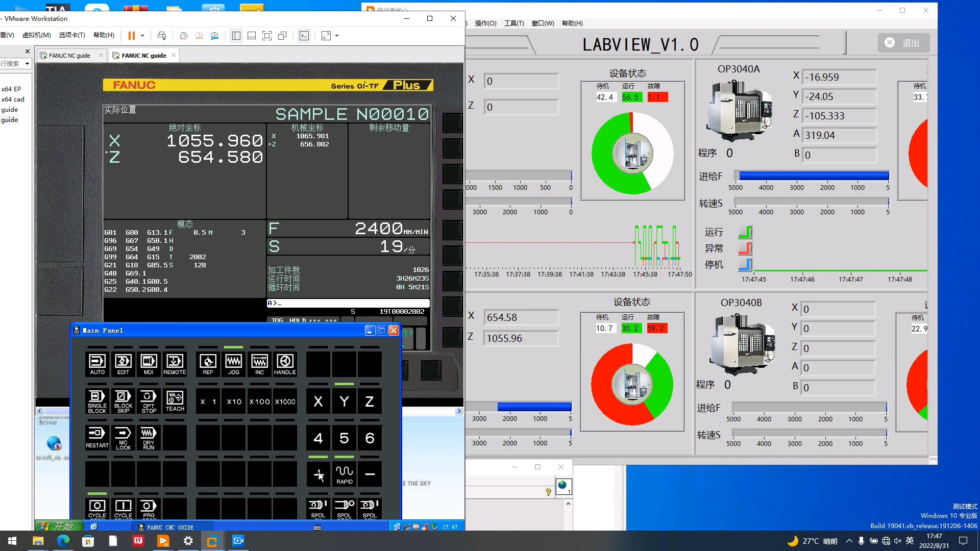
Task: Select JOG mode key
Action: click(x=234, y=364)
